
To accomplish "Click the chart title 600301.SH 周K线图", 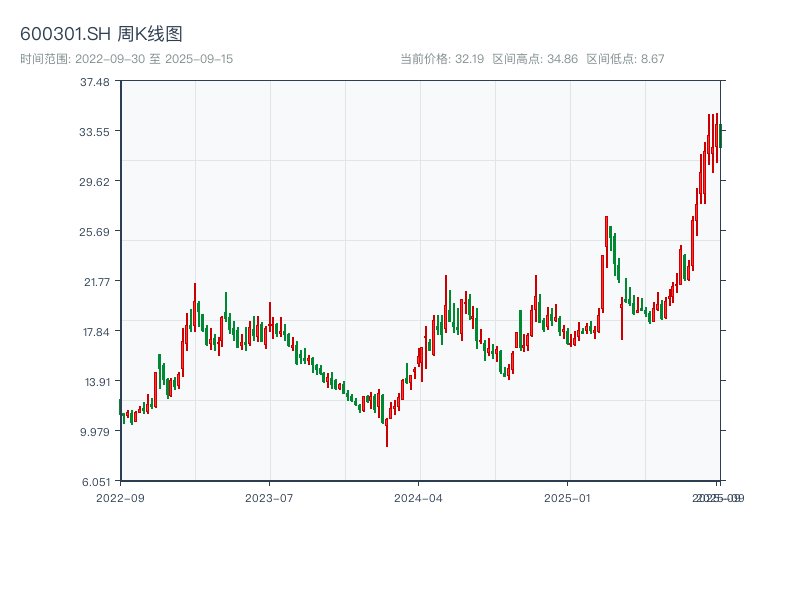I will pyautogui.click(x=101, y=34).
